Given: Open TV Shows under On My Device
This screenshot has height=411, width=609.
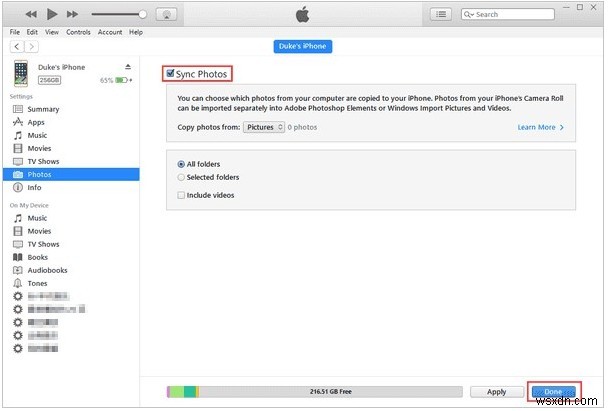Looking at the screenshot, I should [71, 244].
